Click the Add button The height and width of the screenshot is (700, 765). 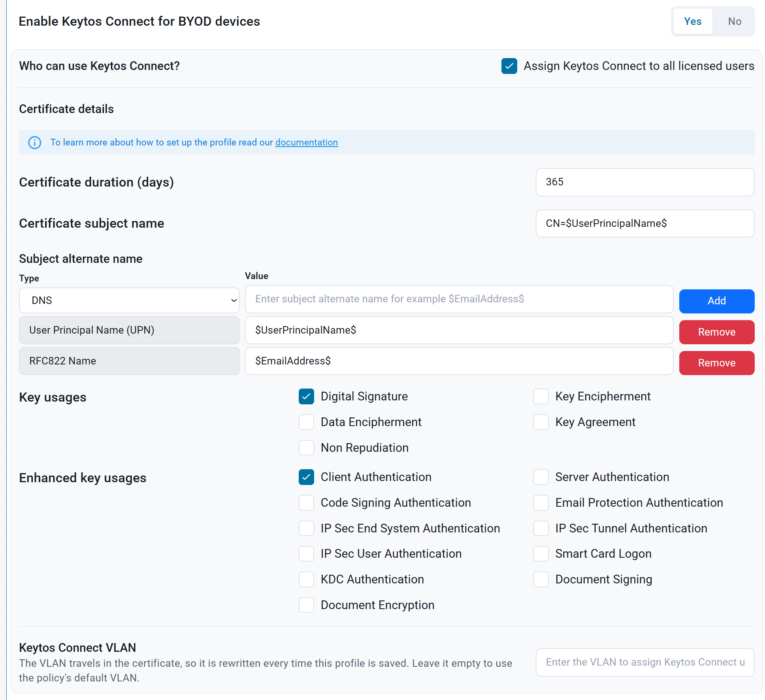click(717, 301)
